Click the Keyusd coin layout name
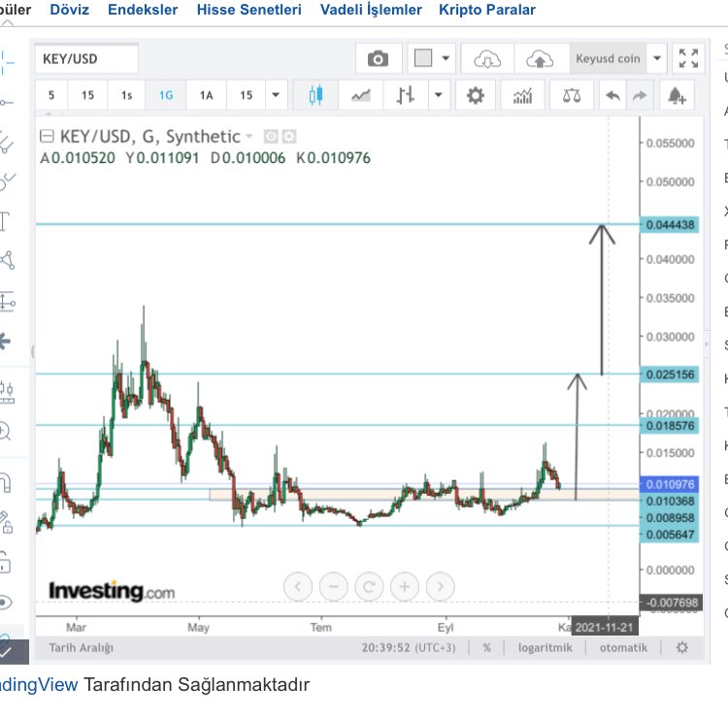Screen dimensions: 728x719 [x=608, y=58]
